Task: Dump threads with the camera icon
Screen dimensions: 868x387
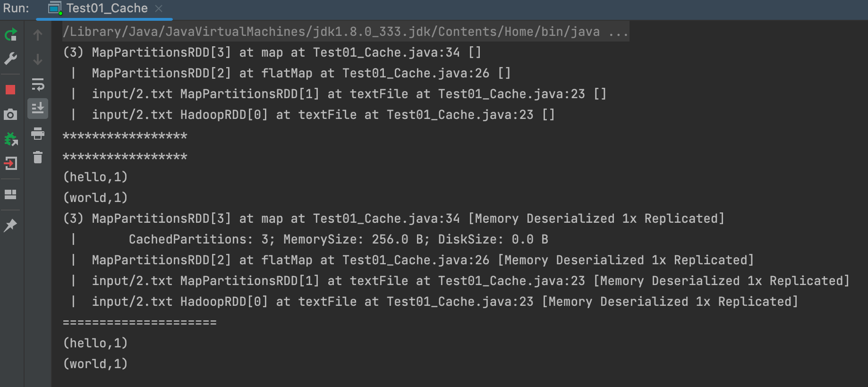Action: 10,114
